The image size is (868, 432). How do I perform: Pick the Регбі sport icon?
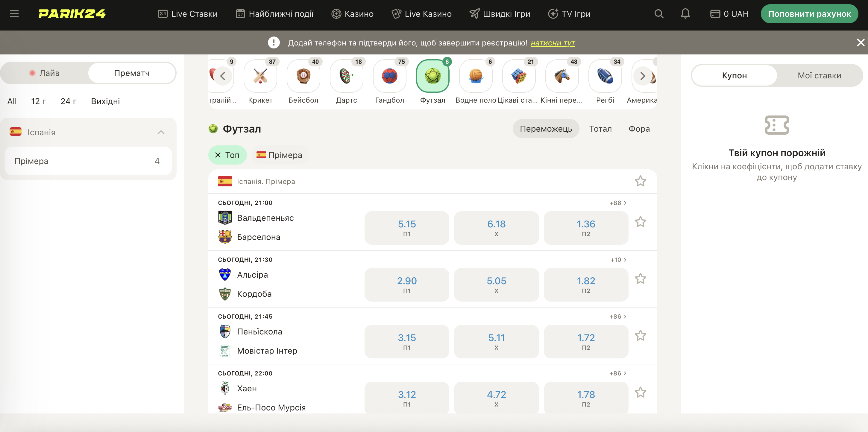tap(605, 76)
